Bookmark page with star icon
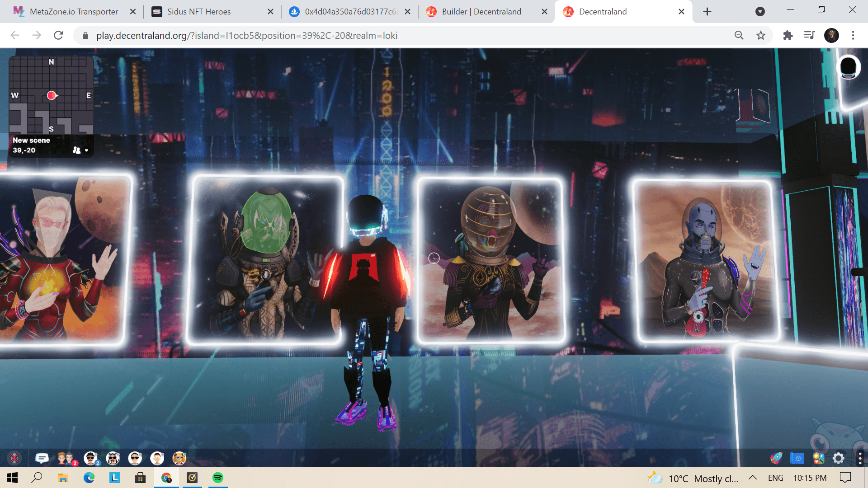The image size is (868, 488). tap(761, 35)
